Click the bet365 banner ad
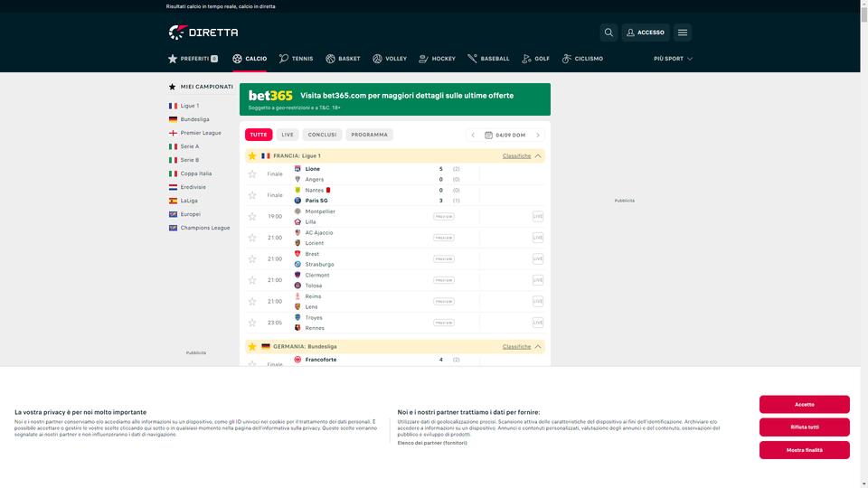Image resolution: width=868 pixels, height=488 pixels. pyautogui.click(x=395, y=99)
